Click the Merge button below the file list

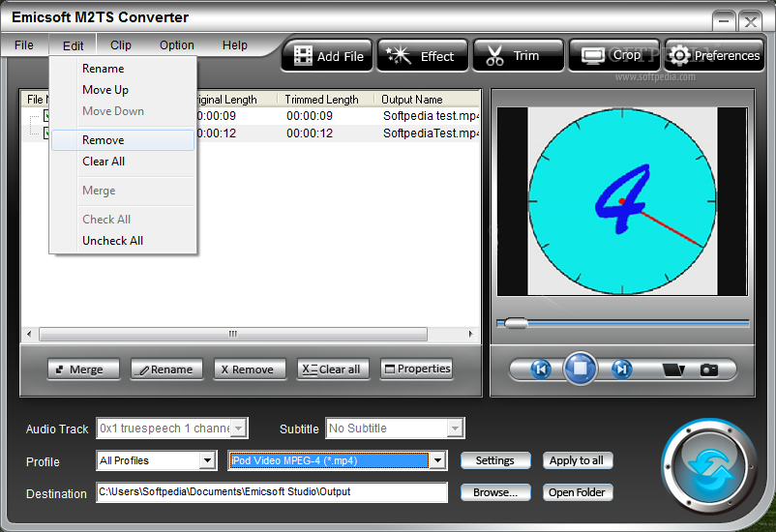[x=83, y=369]
